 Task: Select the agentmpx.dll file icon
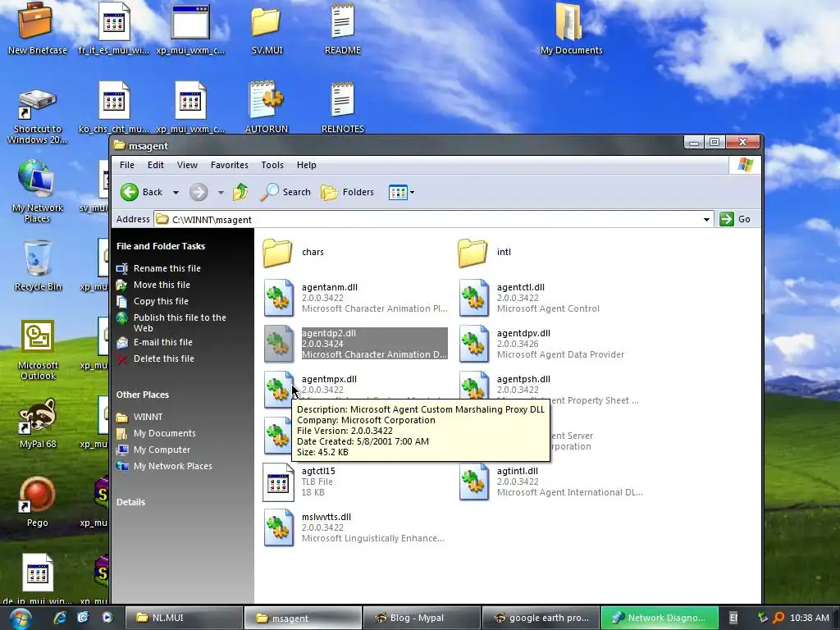coord(278,388)
